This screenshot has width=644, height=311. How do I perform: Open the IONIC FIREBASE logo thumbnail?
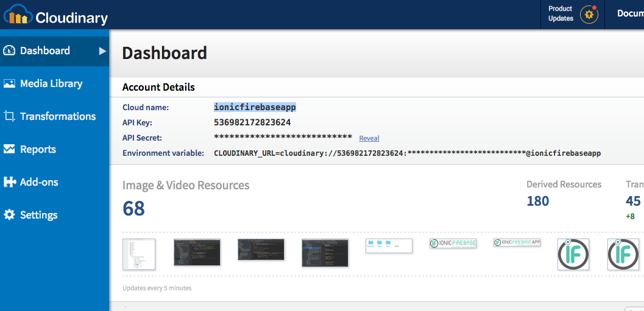(x=453, y=243)
